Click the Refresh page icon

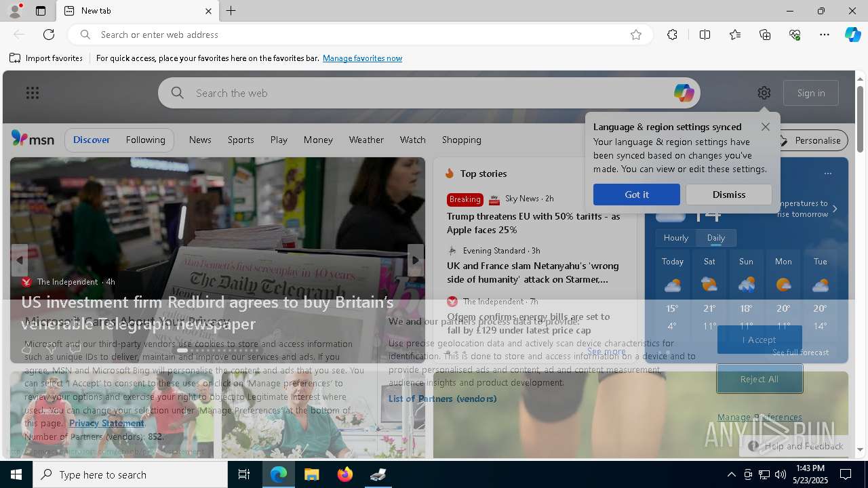tap(49, 35)
